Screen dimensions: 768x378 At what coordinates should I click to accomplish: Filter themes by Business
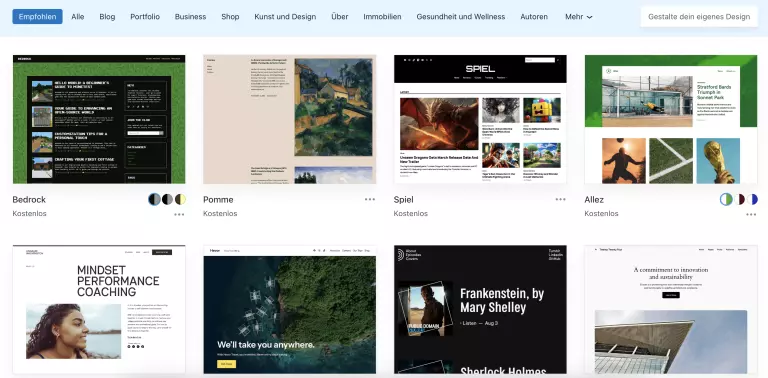[191, 17]
